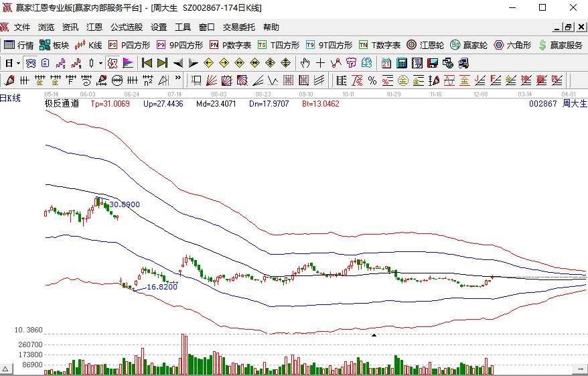Expand the toolbar overflow chevron
Viewport: 588px width, 376px height.
pos(178,78)
